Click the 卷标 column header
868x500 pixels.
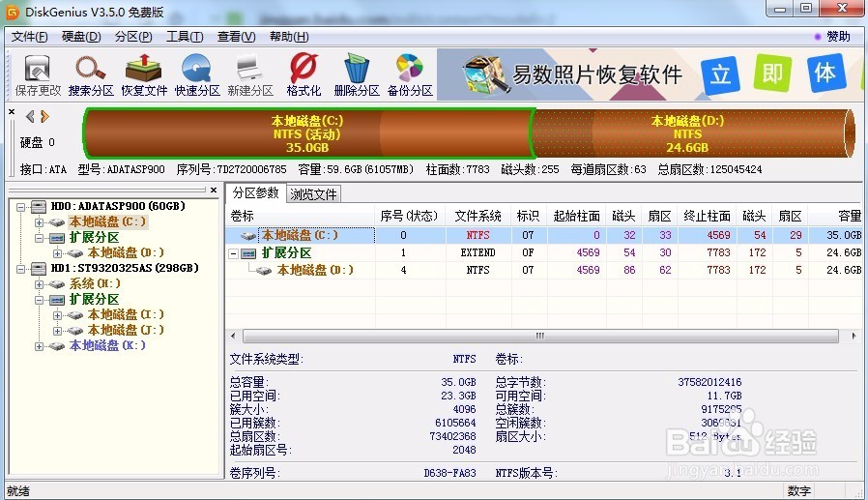pos(300,216)
